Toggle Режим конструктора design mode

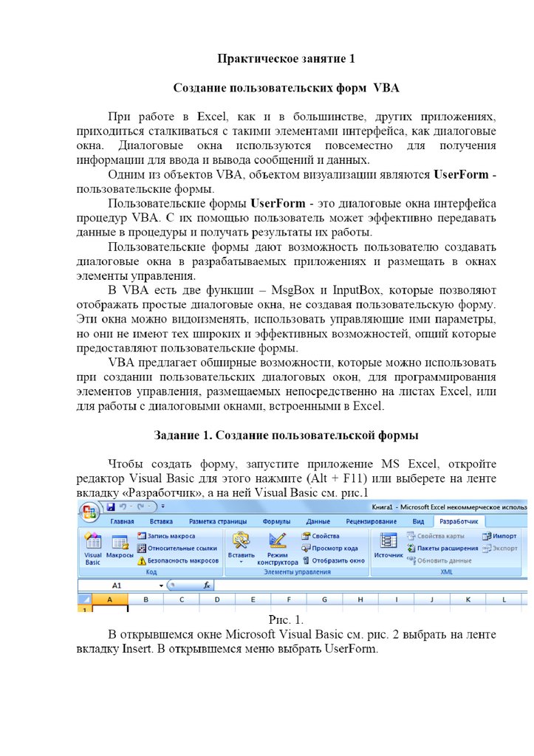278,549
